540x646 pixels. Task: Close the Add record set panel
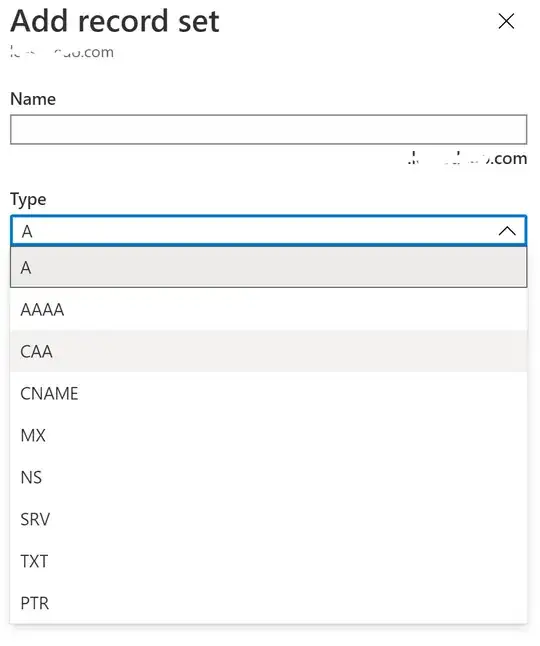[x=506, y=21]
